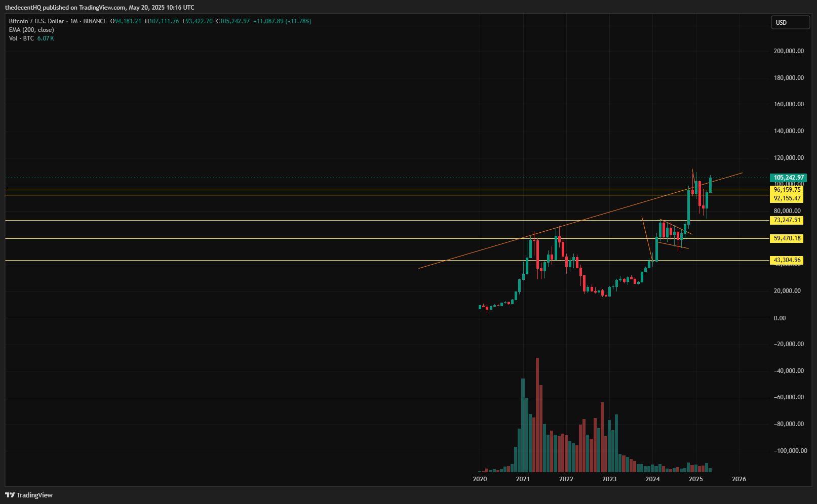The image size is (817, 504).
Task: Select the 96,159.75 price level label
Action: (787, 190)
